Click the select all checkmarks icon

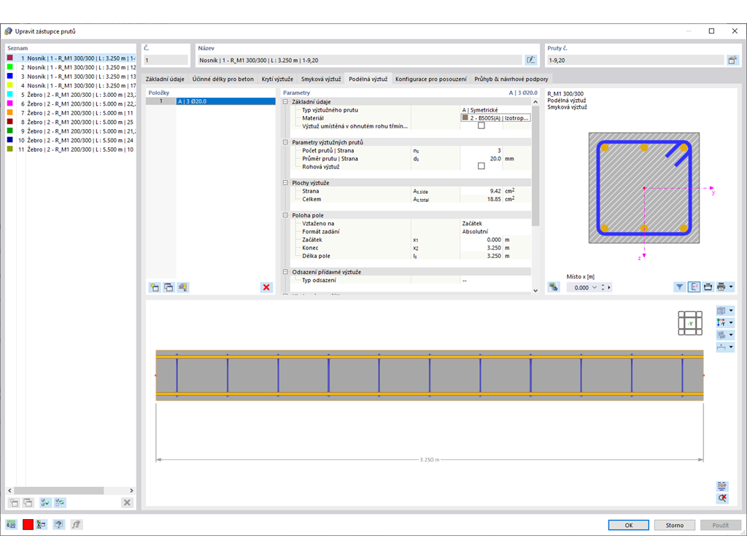coord(46,502)
